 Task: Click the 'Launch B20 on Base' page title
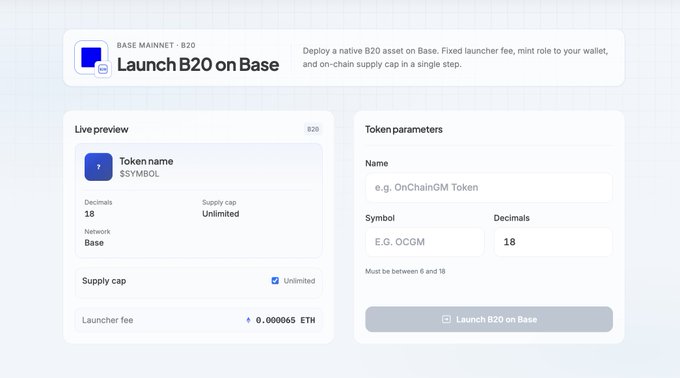(198, 65)
